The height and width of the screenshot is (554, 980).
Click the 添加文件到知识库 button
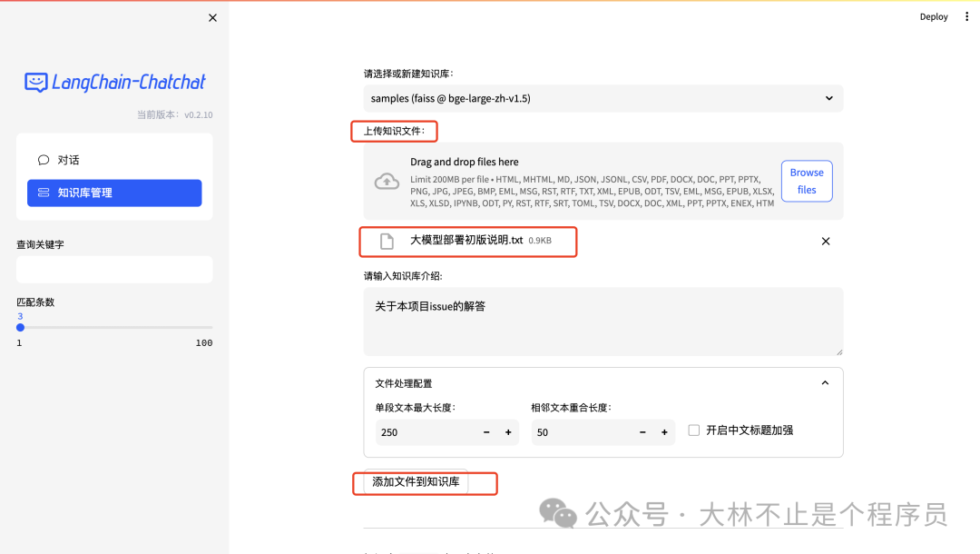tap(416, 482)
